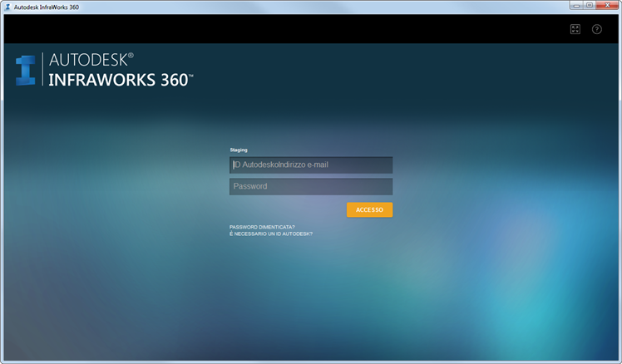
Task: Minimize the InfraWorks 360 window
Action: tap(576, 5)
